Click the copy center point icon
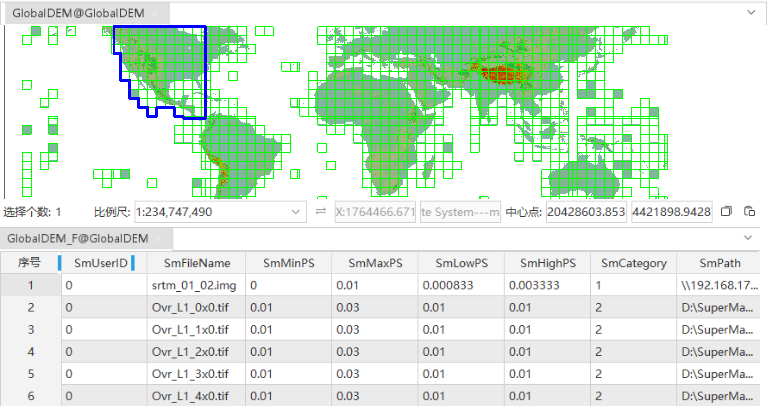The image size is (767, 406). 727,212
